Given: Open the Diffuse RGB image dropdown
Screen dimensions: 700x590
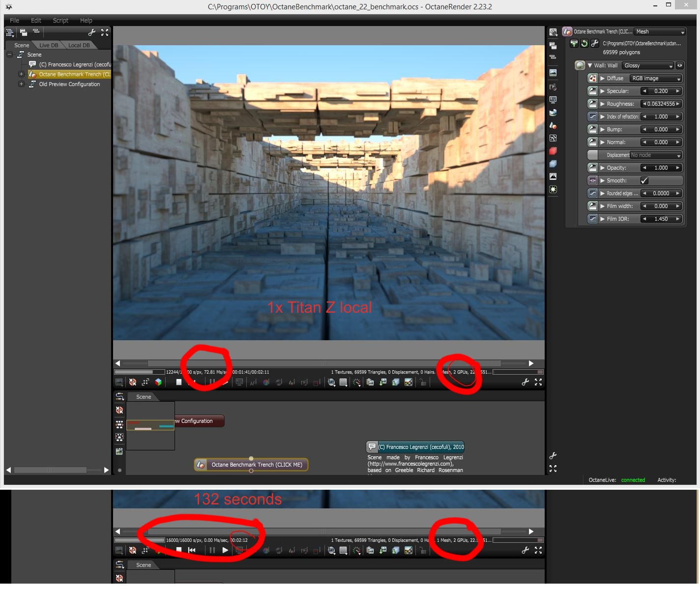Looking at the screenshot, I should (x=656, y=78).
